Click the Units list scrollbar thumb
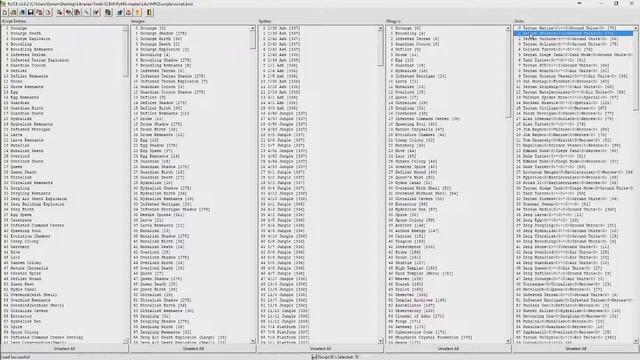Viewport: 640px width, 360px height. 636,71
